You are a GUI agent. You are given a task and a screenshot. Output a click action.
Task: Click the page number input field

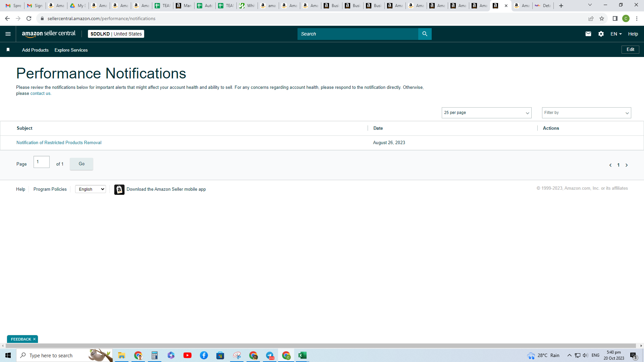(42, 162)
